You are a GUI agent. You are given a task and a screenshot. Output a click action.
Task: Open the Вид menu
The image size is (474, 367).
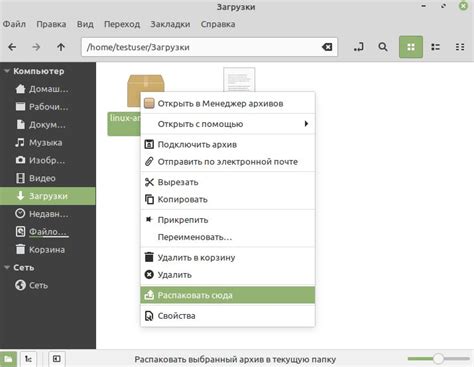tap(85, 24)
